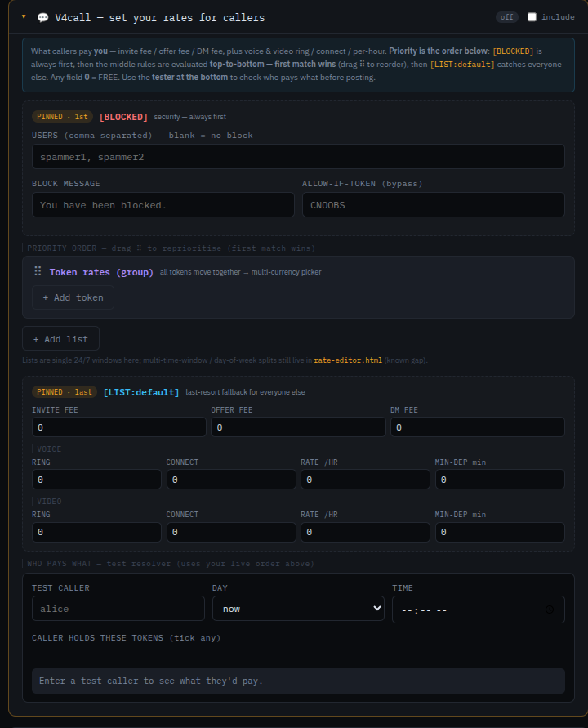
Task: Click the DM FEE field
Action: (x=478, y=427)
